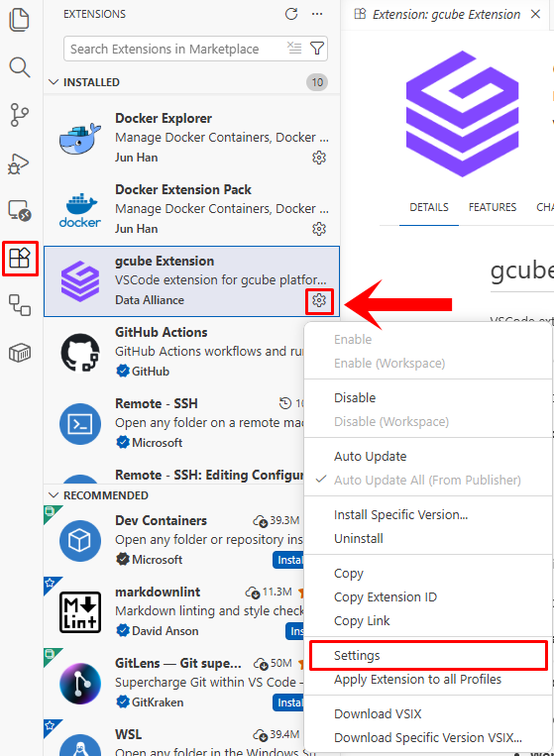Open the activity bar icon below Extensions
Image resolution: width=554 pixels, height=756 pixels.
pos(20,305)
